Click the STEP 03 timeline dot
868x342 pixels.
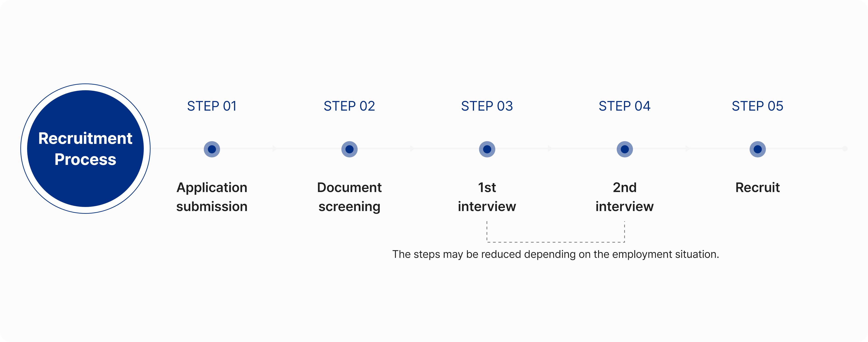click(487, 149)
